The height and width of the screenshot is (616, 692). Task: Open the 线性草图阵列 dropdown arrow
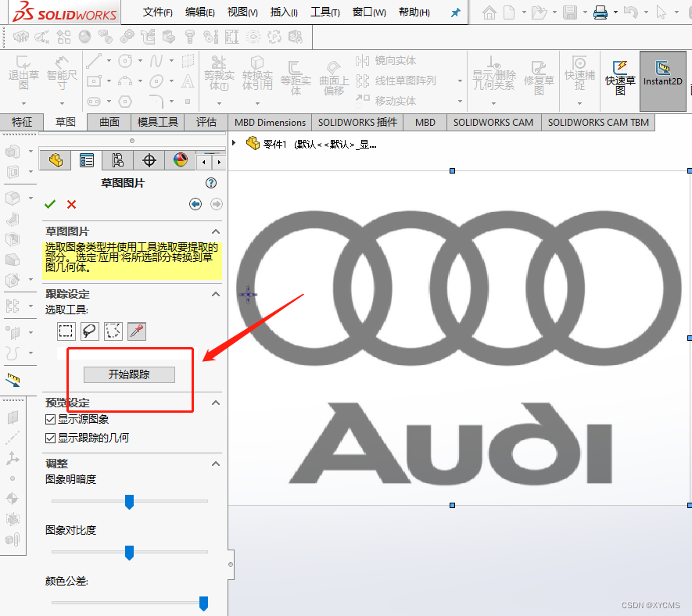(460, 81)
